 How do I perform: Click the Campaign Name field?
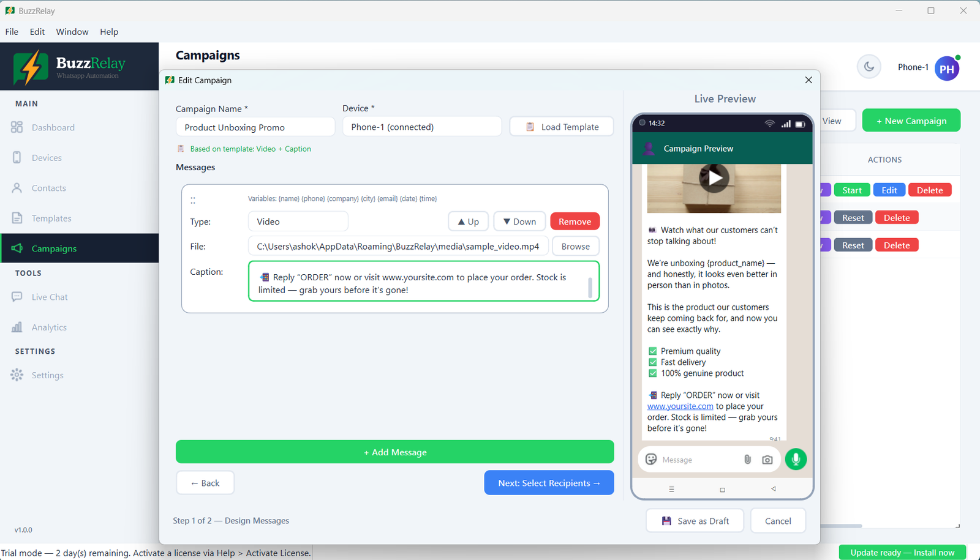(255, 127)
